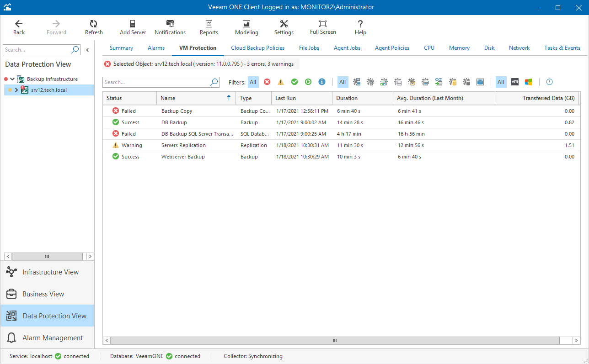Switch to the File Jobs tab
Screen dimensions: 589x364
(309, 48)
